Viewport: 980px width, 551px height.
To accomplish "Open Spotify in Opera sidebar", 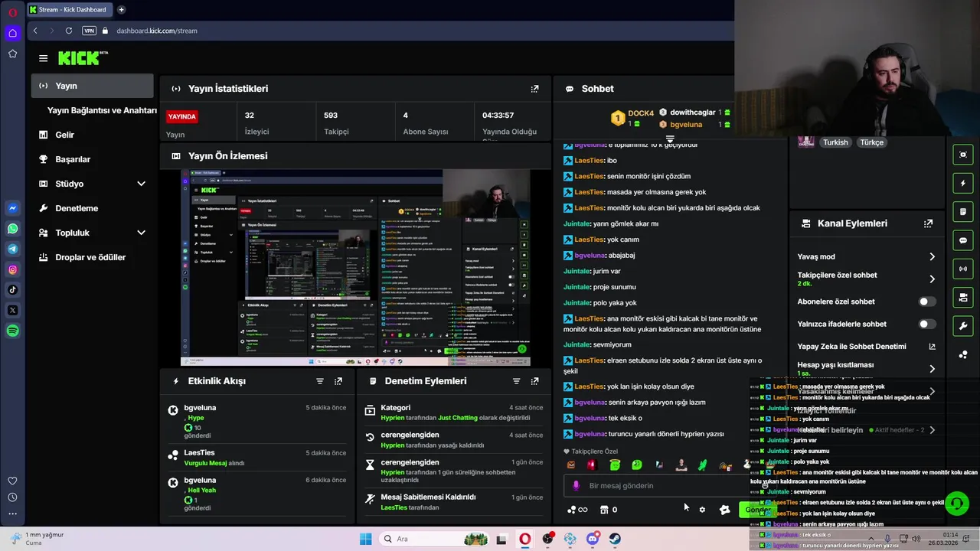I will (x=13, y=331).
